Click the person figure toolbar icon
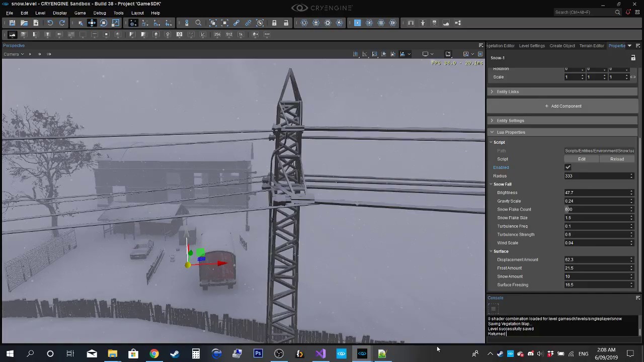644x362 pixels. pos(423,23)
